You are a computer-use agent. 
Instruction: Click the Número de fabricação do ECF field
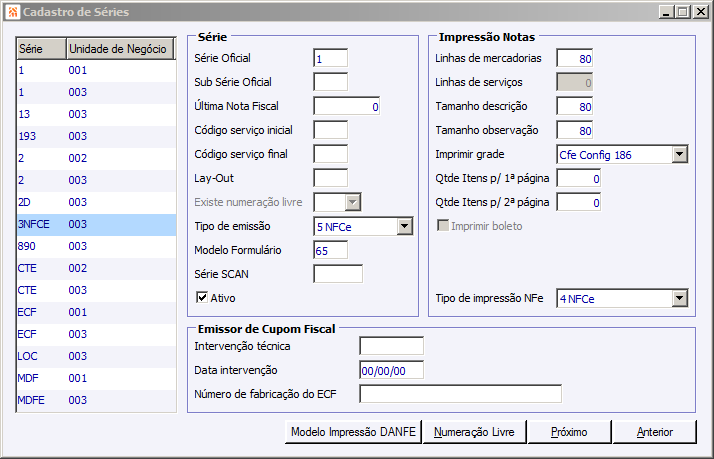coord(460,393)
